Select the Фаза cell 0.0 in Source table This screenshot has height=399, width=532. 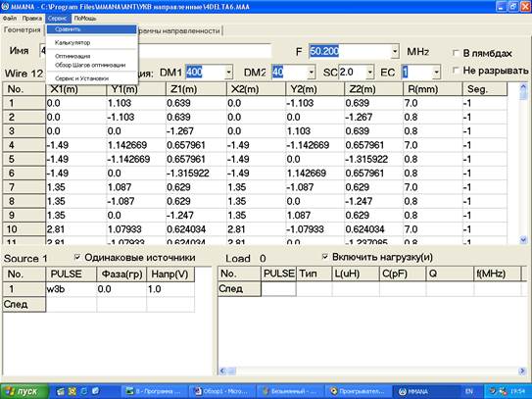tap(121, 289)
